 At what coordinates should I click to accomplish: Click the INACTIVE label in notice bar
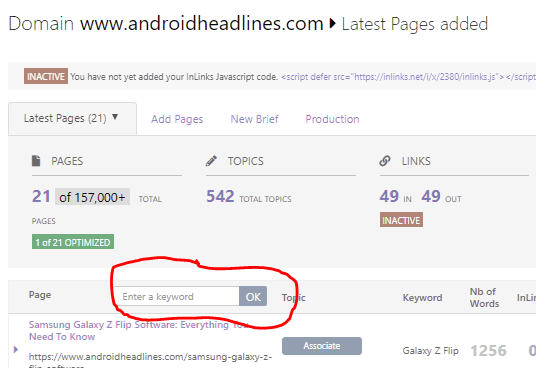click(x=46, y=76)
